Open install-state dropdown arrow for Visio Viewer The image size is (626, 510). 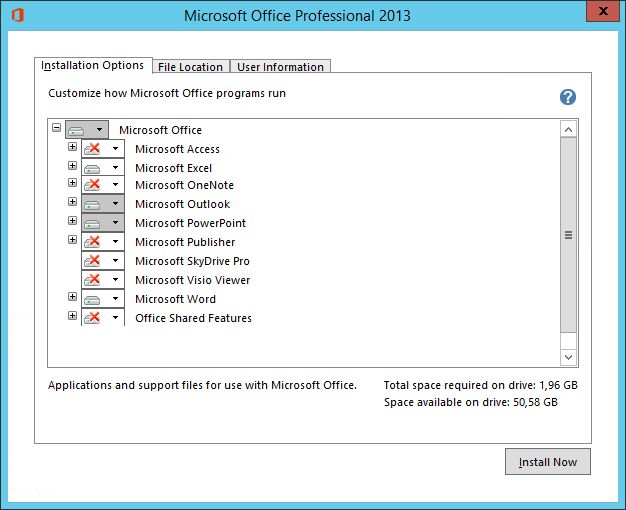click(x=115, y=280)
